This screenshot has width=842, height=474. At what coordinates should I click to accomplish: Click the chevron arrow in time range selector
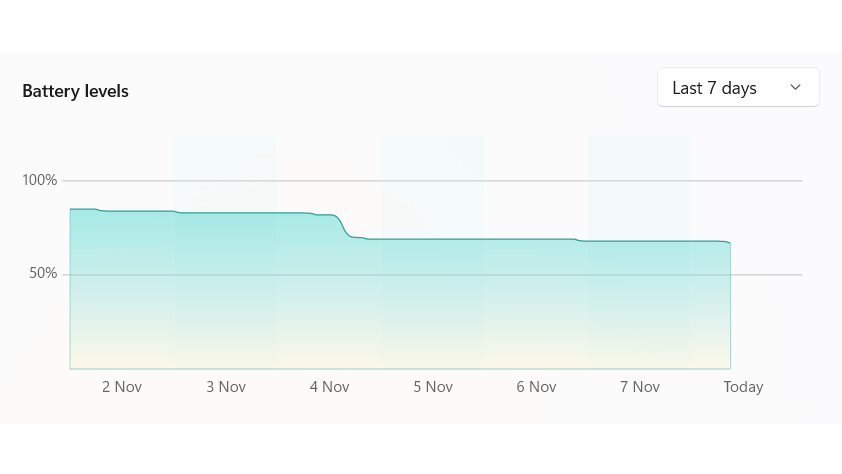tap(796, 88)
